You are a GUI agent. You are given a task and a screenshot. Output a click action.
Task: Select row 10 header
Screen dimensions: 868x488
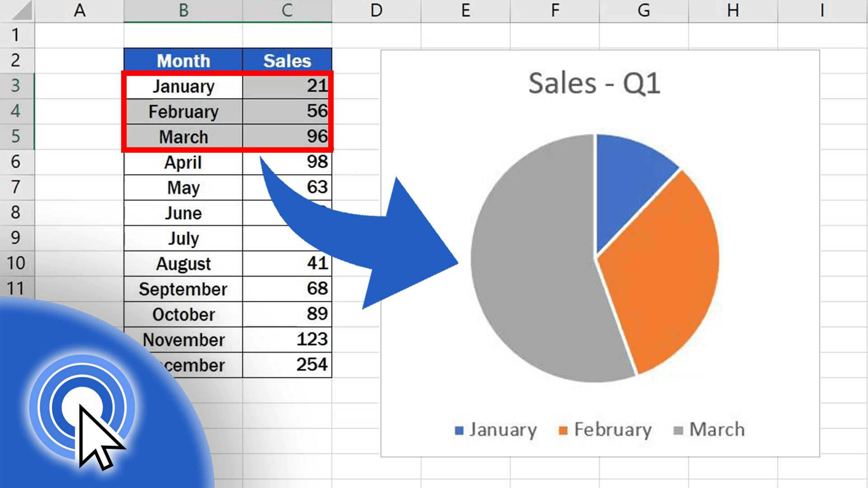(x=17, y=263)
